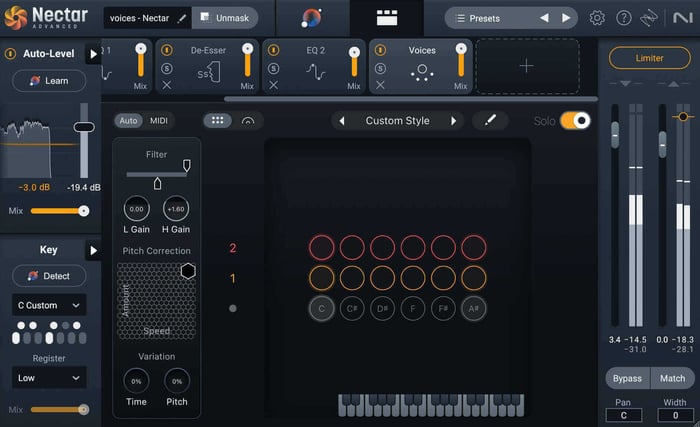Select MIDI mode
Screen dimensions: 700x427
(158, 121)
